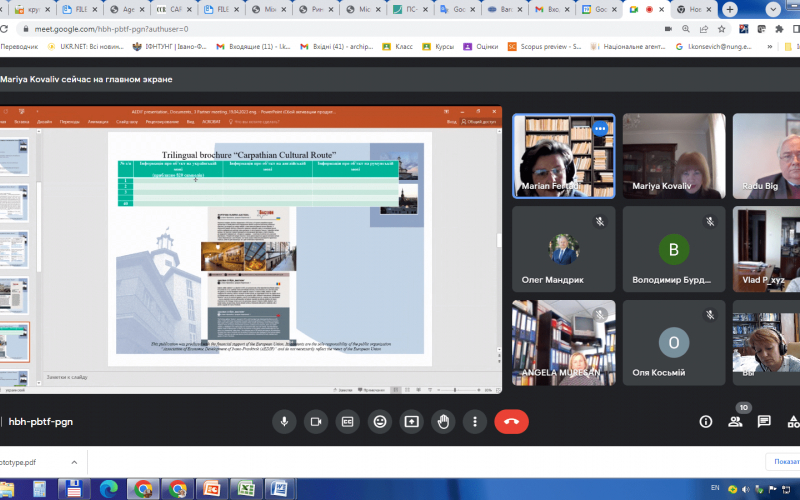Screen dimensions: 800x500
Task: Switch to the CAF browser tab
Action: (x=175, y=9)
